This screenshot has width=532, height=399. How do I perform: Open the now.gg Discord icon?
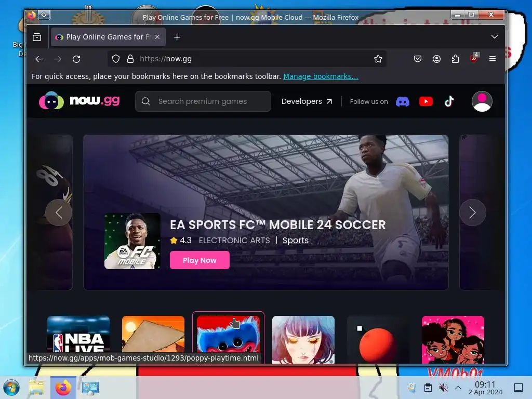(x=403, y=101)
